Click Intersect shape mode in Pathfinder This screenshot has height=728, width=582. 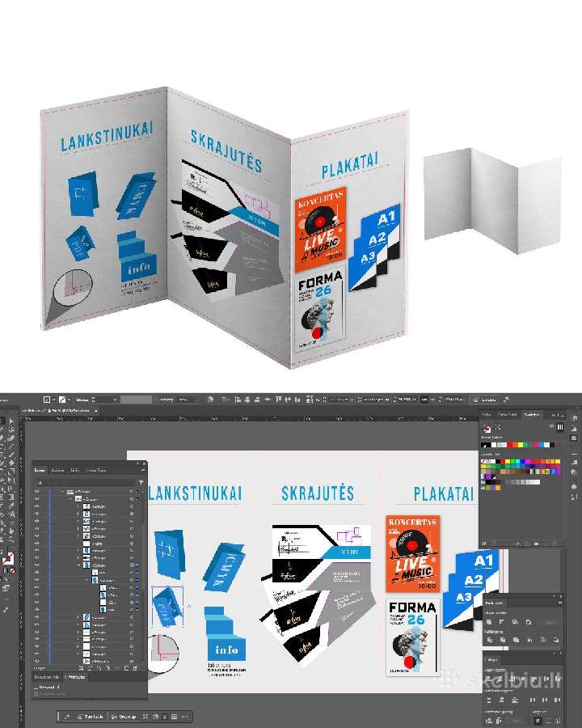[515, 622]
